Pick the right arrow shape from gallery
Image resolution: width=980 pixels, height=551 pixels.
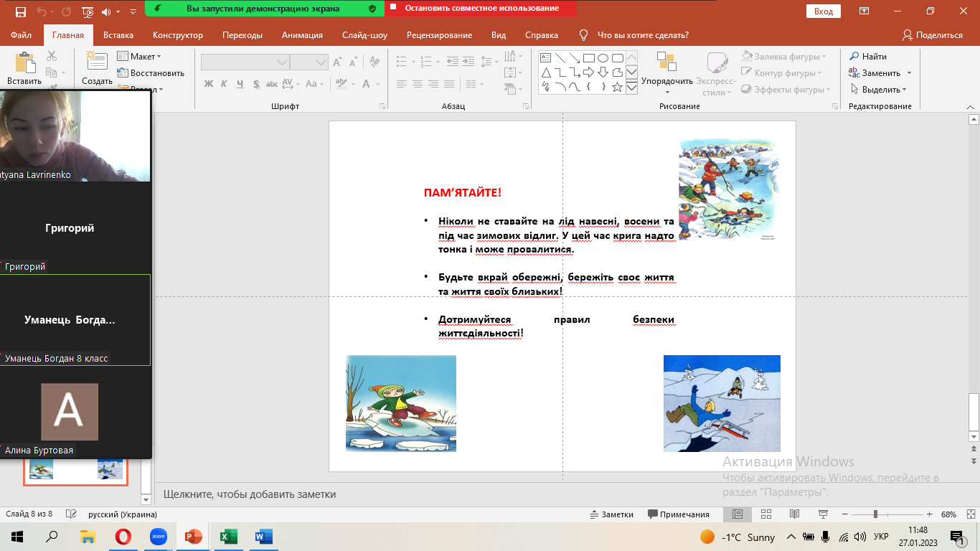click(x=588, y=72)
